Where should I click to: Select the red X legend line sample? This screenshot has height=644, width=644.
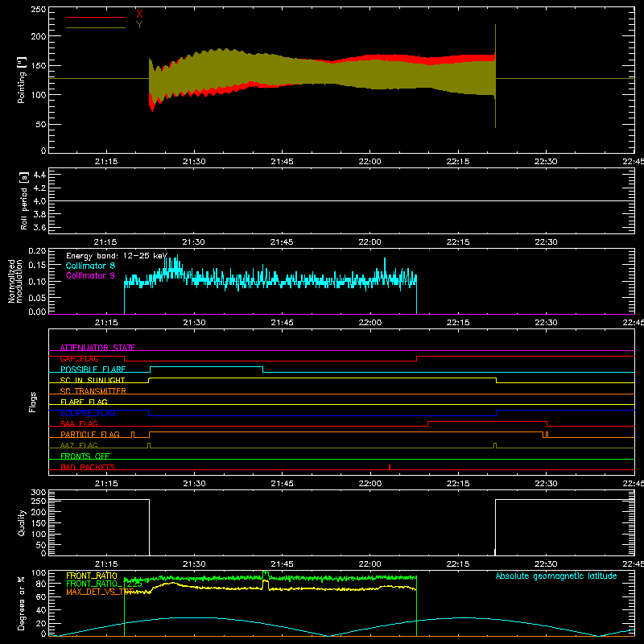[x=96, y=17]
